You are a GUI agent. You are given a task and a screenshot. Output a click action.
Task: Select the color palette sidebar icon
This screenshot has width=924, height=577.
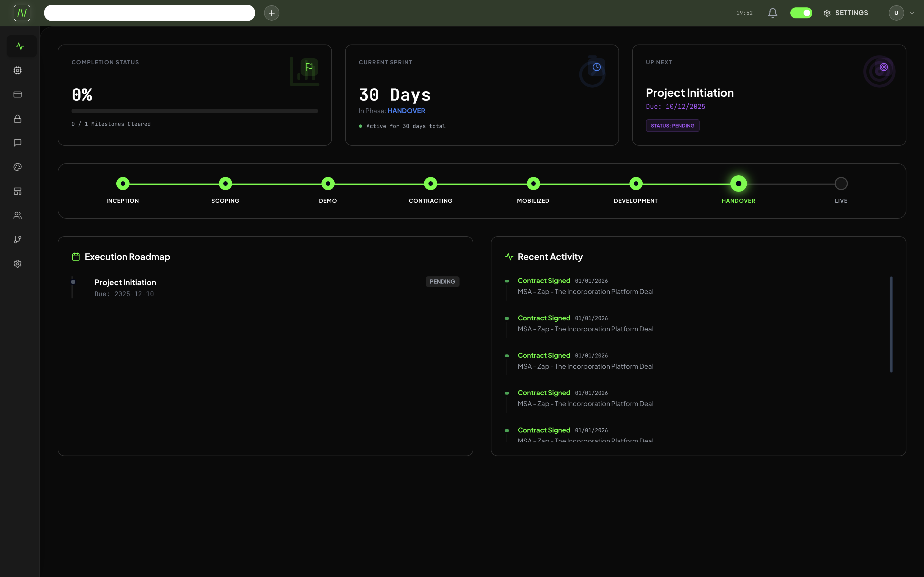18,167
